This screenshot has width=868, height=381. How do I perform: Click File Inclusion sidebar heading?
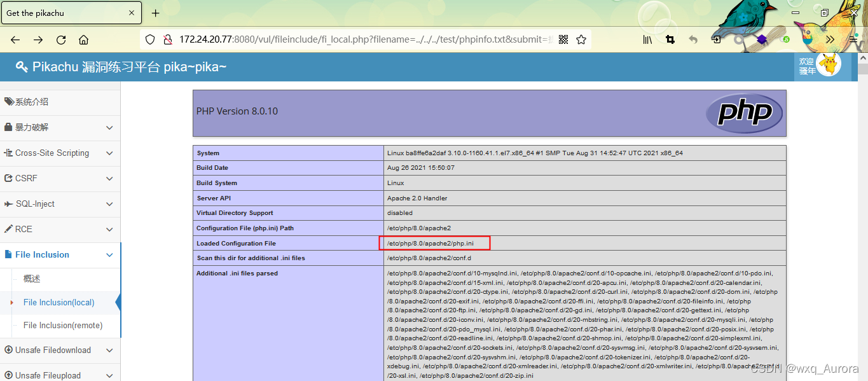tap(60, 255)
